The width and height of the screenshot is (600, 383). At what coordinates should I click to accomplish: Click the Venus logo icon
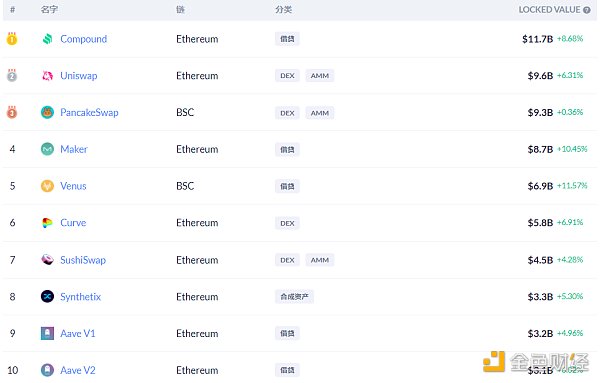tap(47, 186)
